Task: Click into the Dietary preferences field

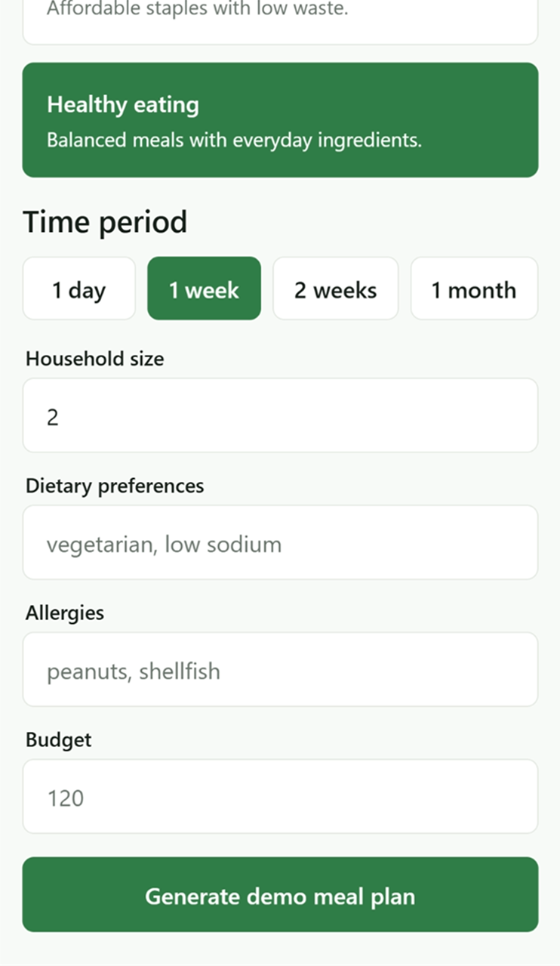Action: (280, 542)
